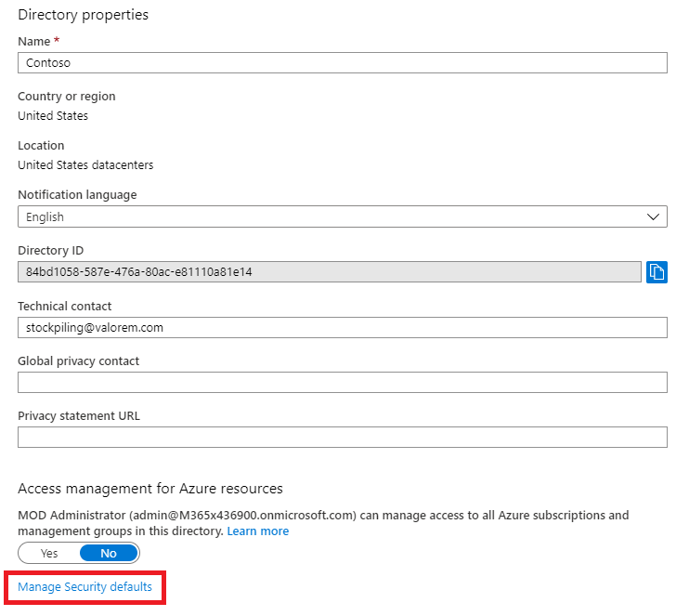This screenshot has height=616, width=676.
Task: Click the Country or region label
Action: pyautogui.click(x=67, y=97)
